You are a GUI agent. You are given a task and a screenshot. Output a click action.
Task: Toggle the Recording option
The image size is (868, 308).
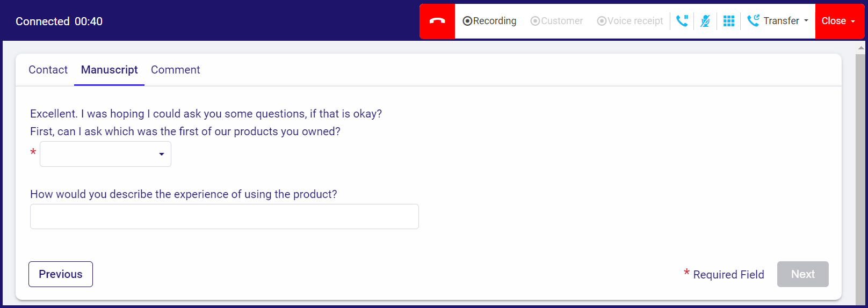click(489, 21)
